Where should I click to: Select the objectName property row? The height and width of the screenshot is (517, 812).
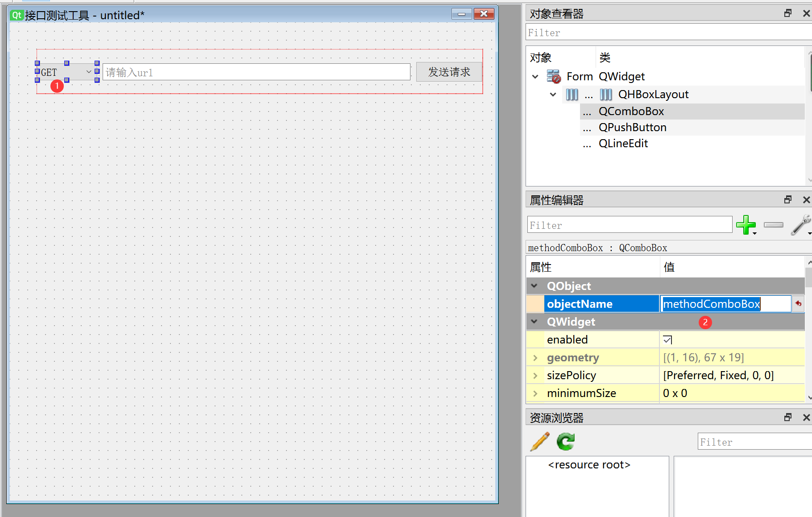(x=602, y=304)
